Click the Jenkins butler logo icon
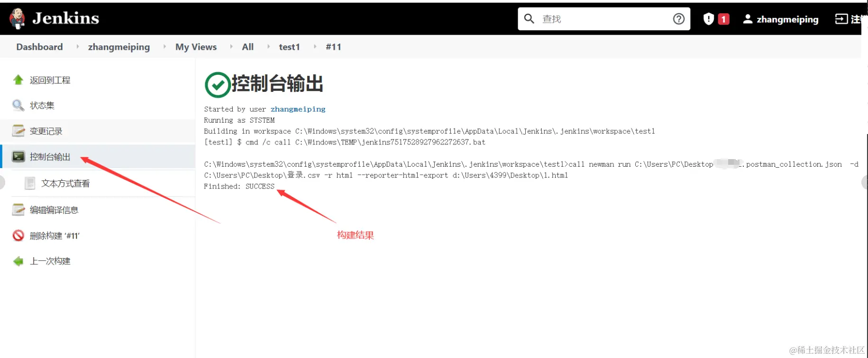 (x=18, y=18)
